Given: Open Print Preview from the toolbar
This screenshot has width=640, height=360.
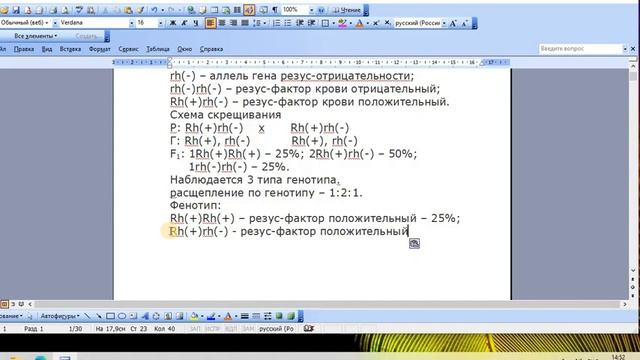Looking at the screenshot, I should point(65,9).
